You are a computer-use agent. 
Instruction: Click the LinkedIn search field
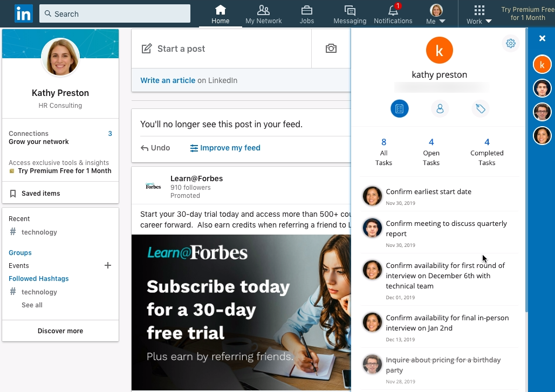point(115,13)
